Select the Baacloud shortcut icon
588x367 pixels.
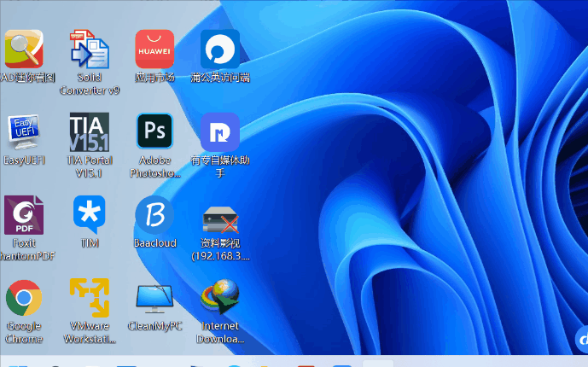point(154,215)
